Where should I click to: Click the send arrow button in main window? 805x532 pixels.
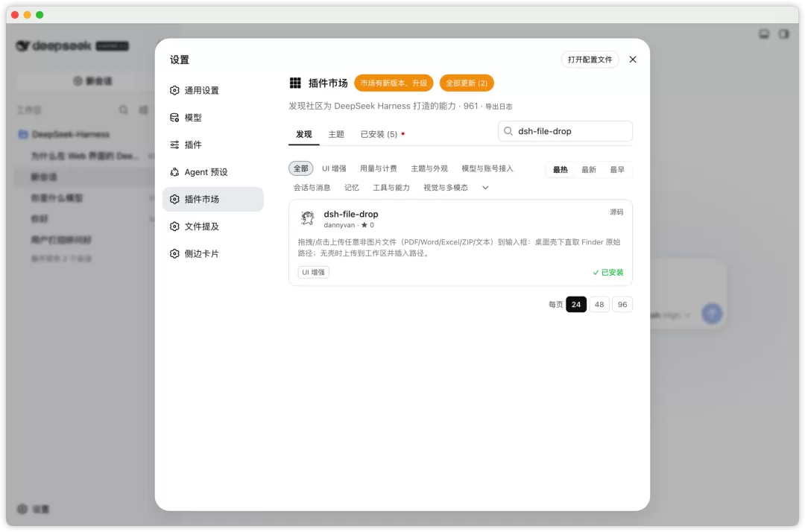[712, 314]
